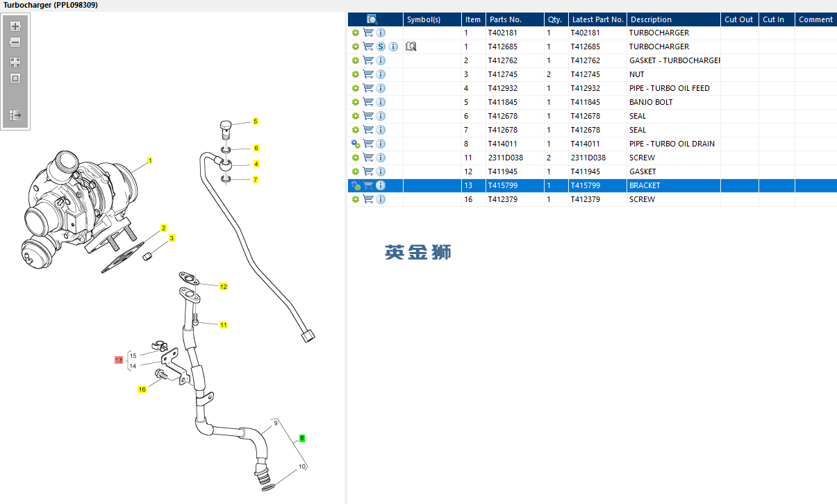Click the list export arrow icon in diagram toolbar

(x=15, y=115)
